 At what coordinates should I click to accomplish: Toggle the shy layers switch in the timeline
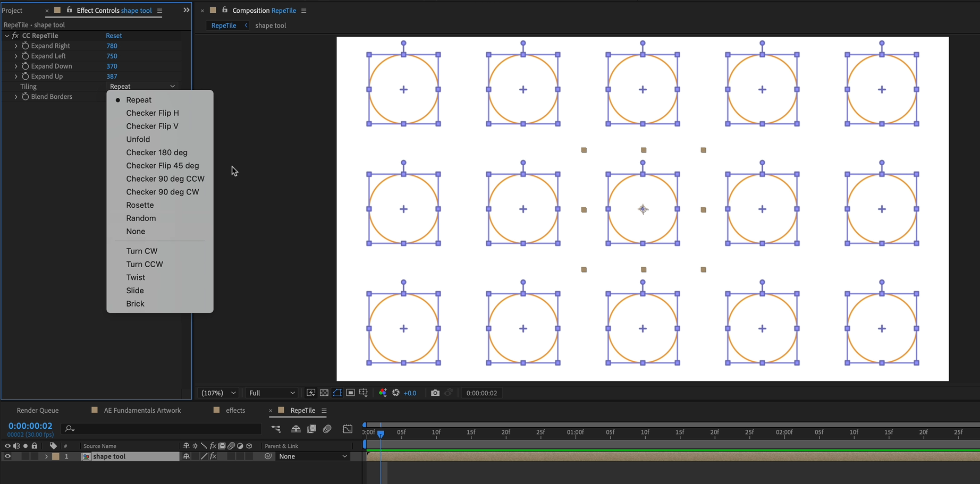coord(295,429)
